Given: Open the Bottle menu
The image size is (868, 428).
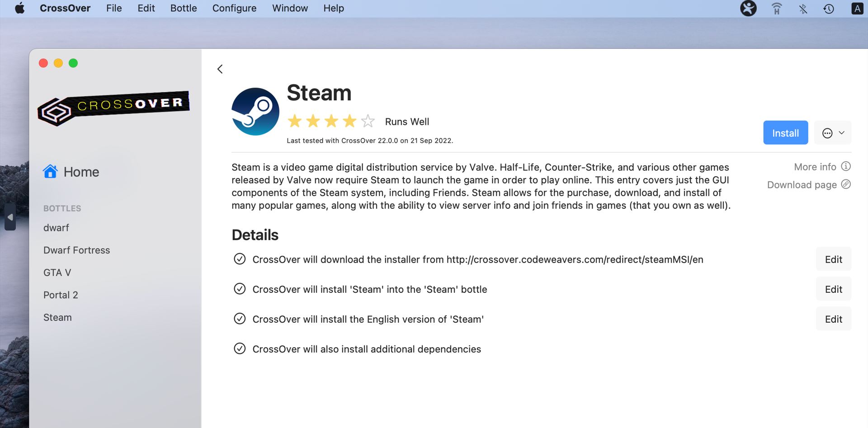Looking at the screenshot, I should point(184,9).
